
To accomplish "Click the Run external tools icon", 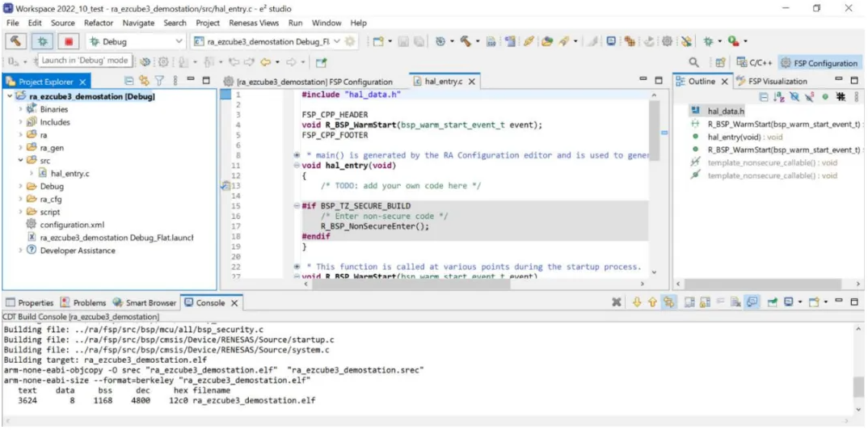I will tap(734, 41).
